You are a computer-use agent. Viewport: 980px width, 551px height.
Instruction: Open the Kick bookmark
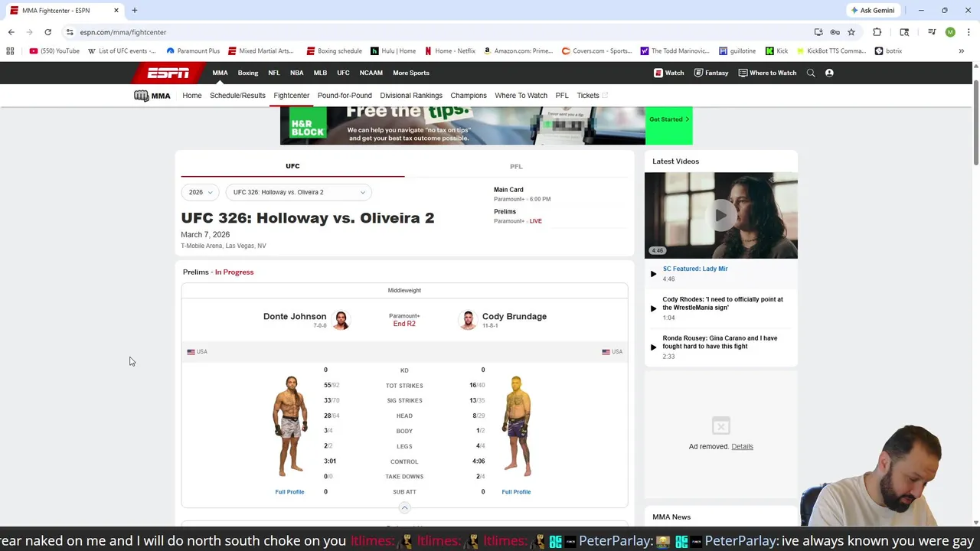[x=776, y=51]
